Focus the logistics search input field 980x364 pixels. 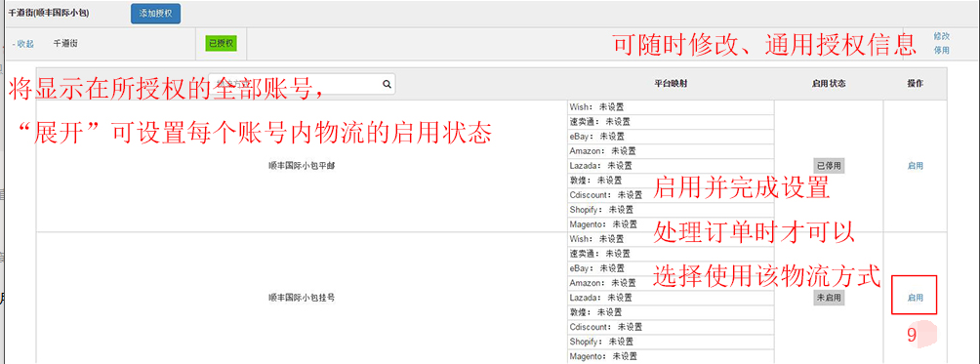click(x=302, y=84)
